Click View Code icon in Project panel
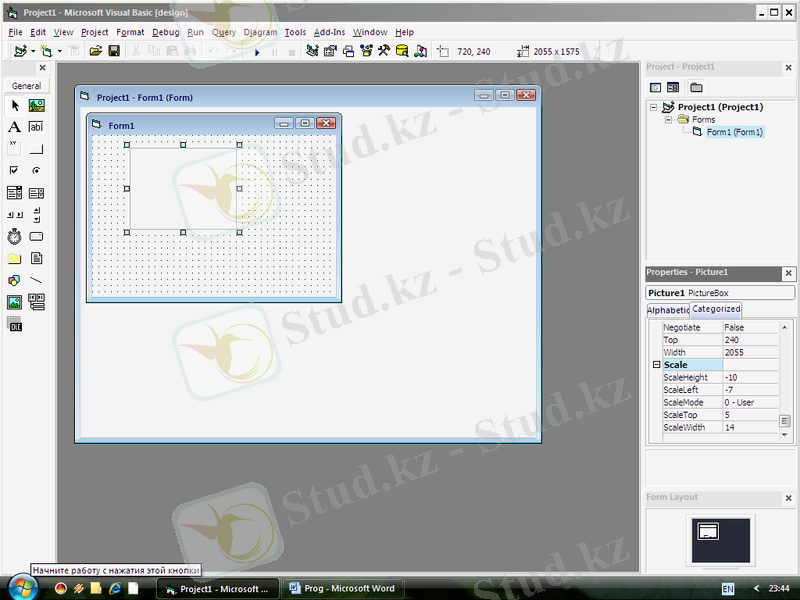The width and height of the screenshot is (800, 600). 656,88
